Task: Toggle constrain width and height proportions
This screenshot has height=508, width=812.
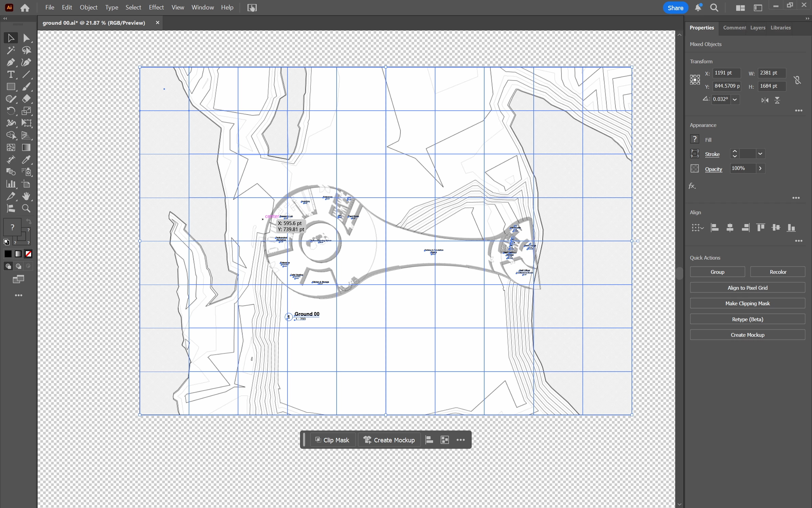Action: point(797,80)
